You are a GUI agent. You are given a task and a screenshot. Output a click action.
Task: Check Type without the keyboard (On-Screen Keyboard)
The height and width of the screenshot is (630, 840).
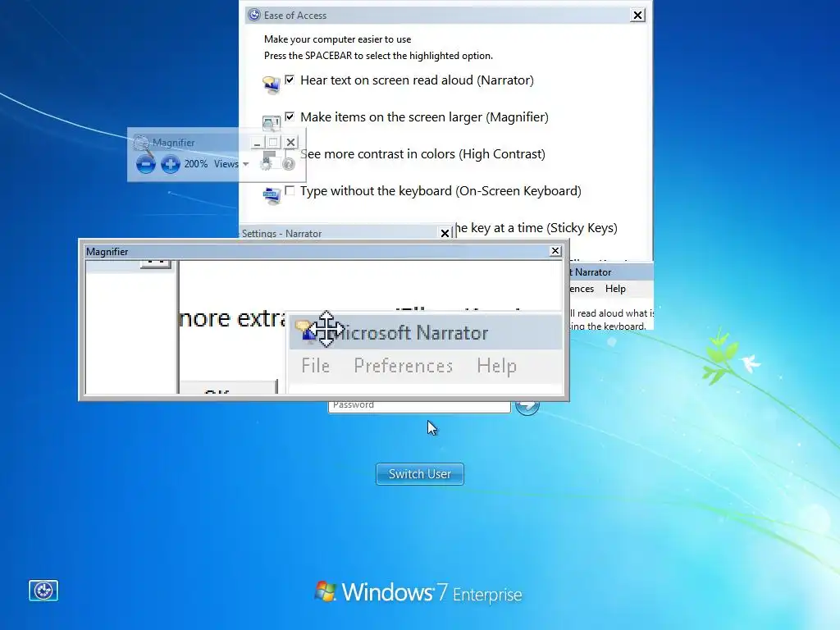click(x=290, y=190)
